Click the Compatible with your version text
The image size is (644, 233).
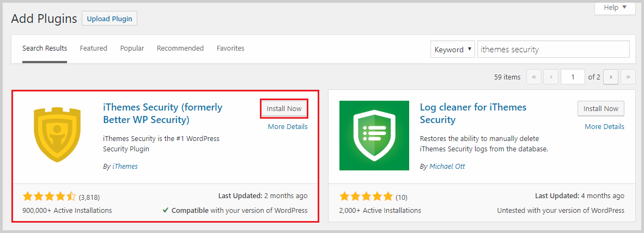235,211
